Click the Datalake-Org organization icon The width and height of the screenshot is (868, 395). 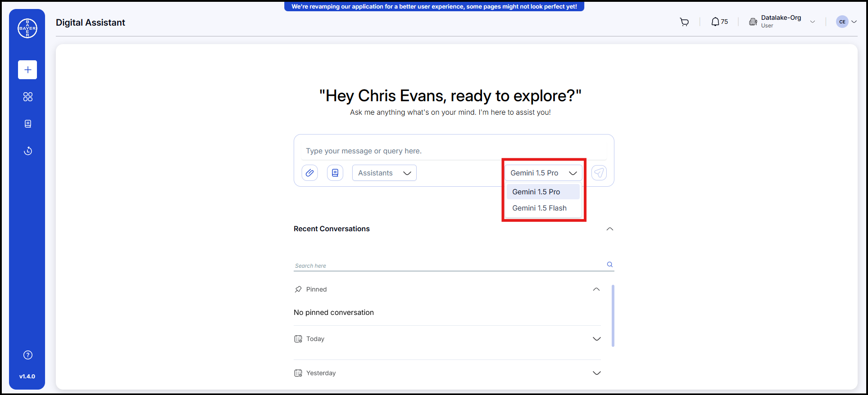[x=753, y=22]
